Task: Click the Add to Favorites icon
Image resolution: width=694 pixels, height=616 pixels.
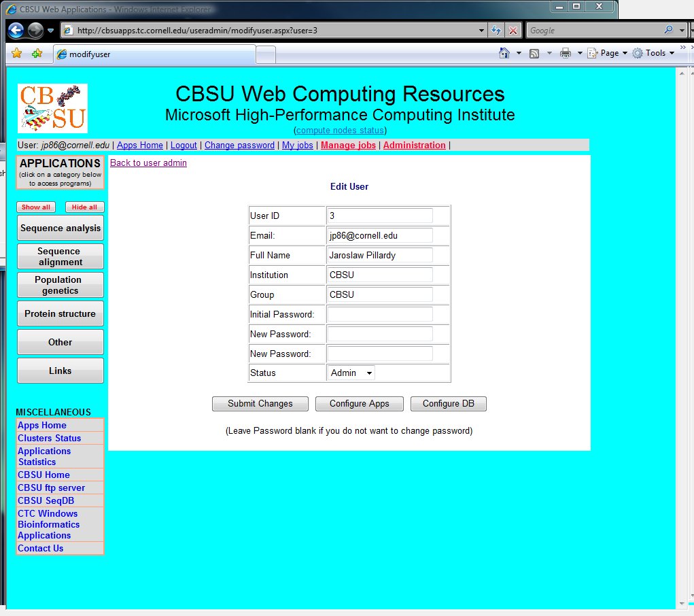Action: click(37, 54)
